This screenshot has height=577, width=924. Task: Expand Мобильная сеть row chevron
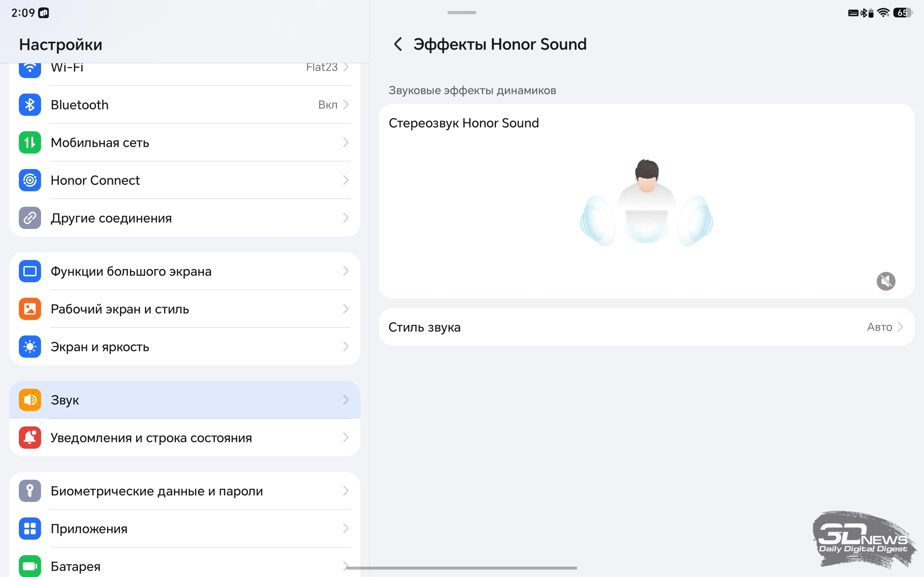tap(346, 142)
